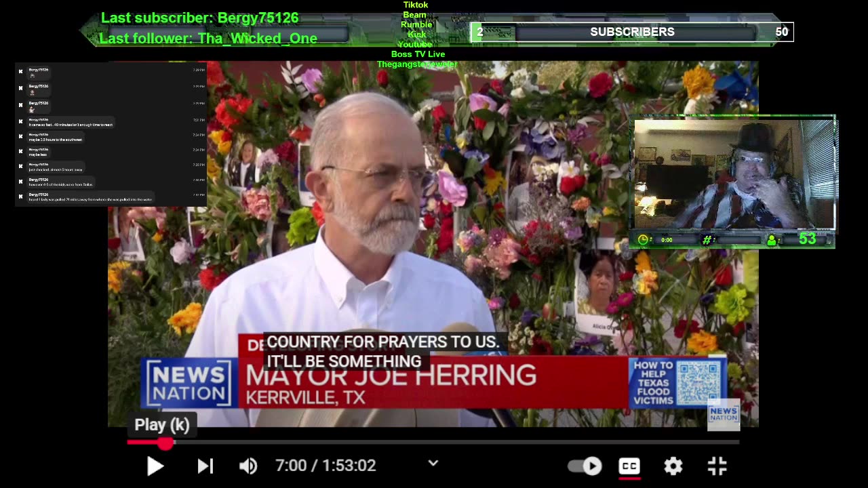Click the 'IT'LL BE SOMETHING' subtitle line
This screenshot has height=488, width=868.
point(344,361)
